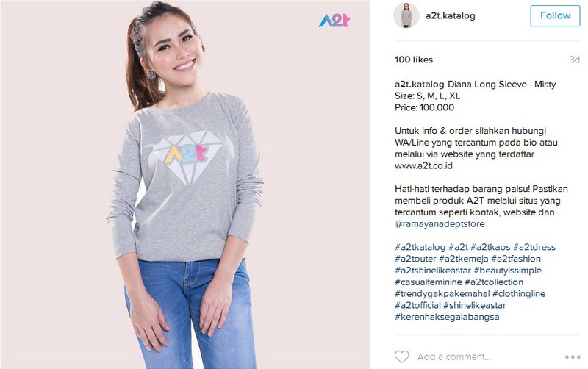Viewport: 588px width, 369px height.
Task: Open the #beautyissimple hashtag
Action: tap(507, 271)
